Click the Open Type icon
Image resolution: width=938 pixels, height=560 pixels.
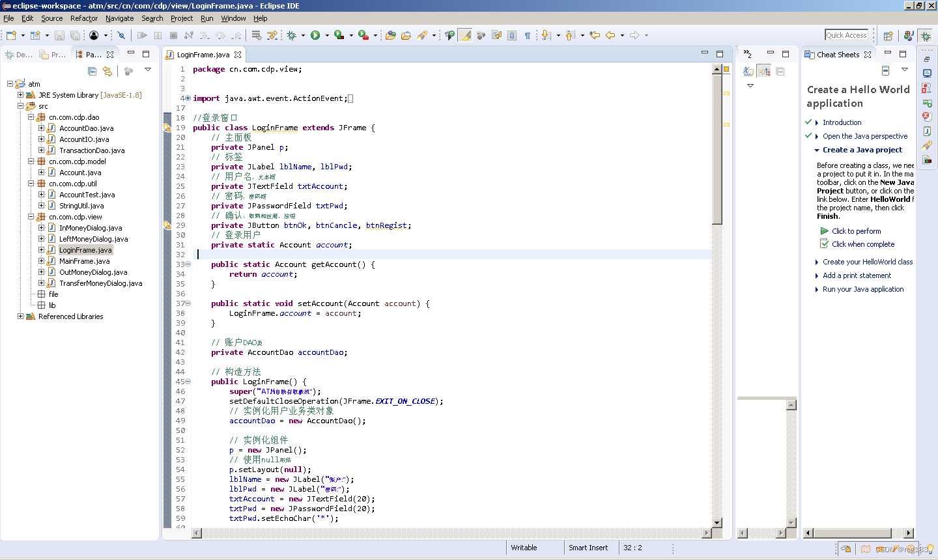(390, 35)
